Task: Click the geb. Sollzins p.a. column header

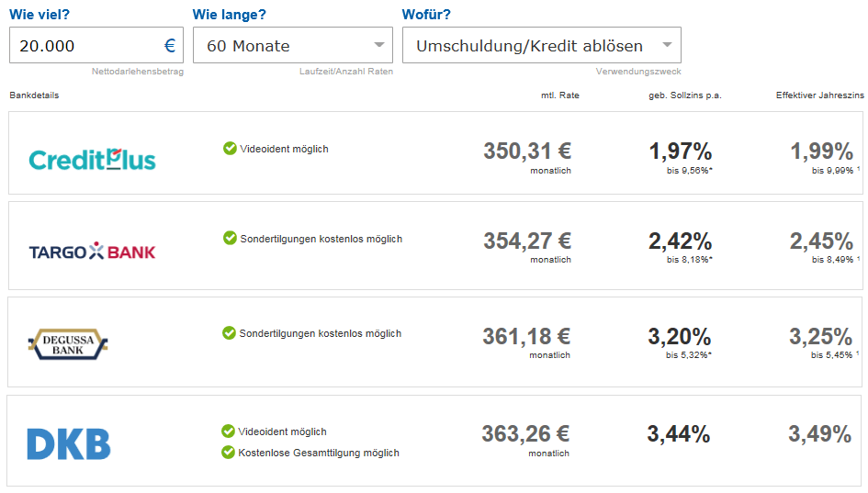Action: [x=685, y=95]
